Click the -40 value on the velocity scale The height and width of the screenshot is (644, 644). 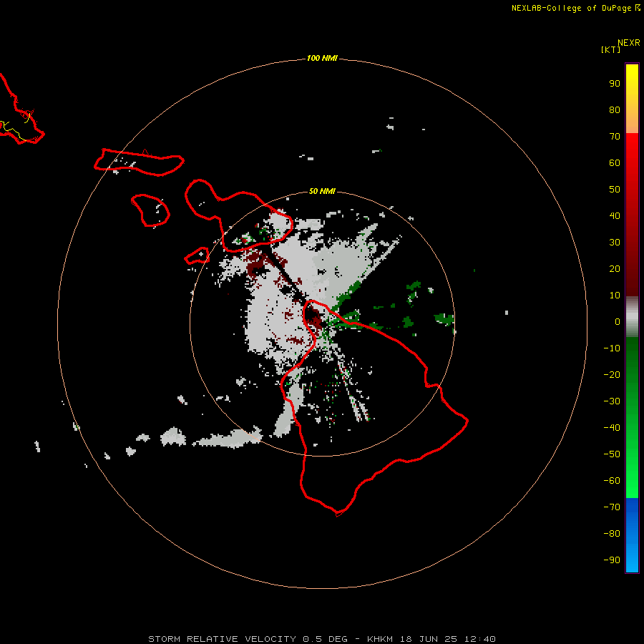tap(612, 428)
